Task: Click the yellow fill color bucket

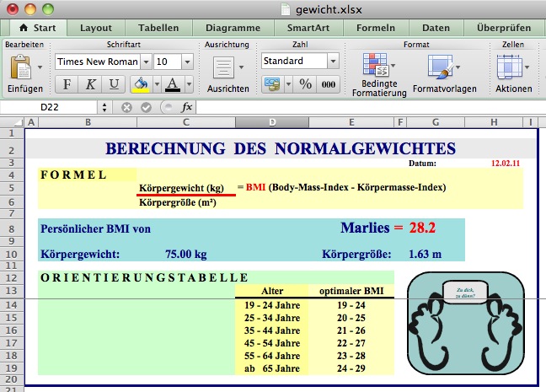Action: pos(140,84)
